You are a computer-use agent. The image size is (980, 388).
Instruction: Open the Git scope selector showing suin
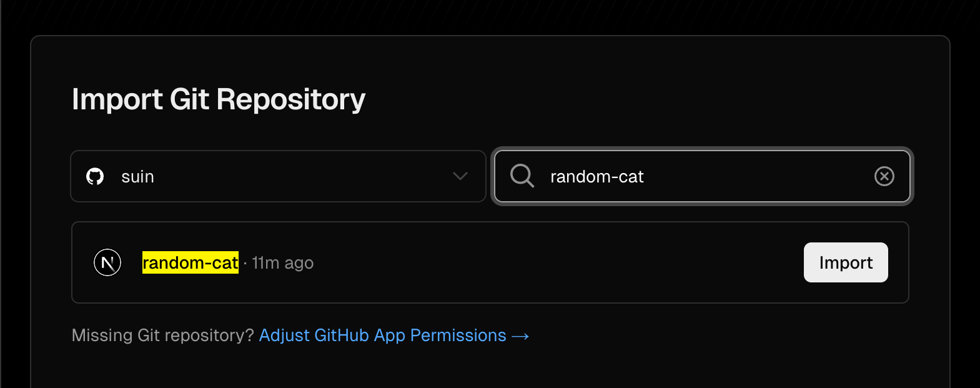(x=278, y=176)
